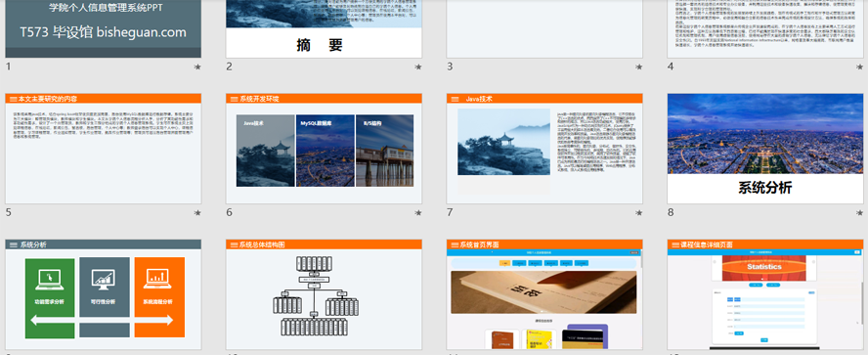The width and height of the screenshot is (868, 355).
Task: Open the 本文主要研究的内容 slide
Action: tap(103, 149)
